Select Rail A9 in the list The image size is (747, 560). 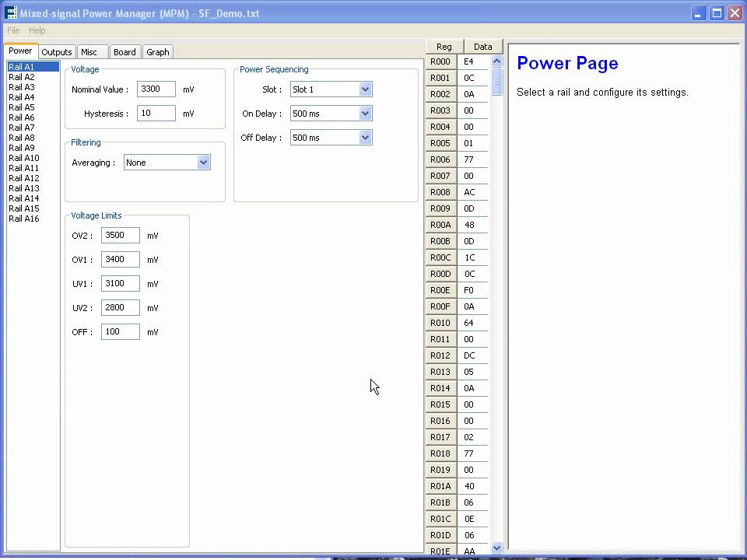tap(33, 148)
